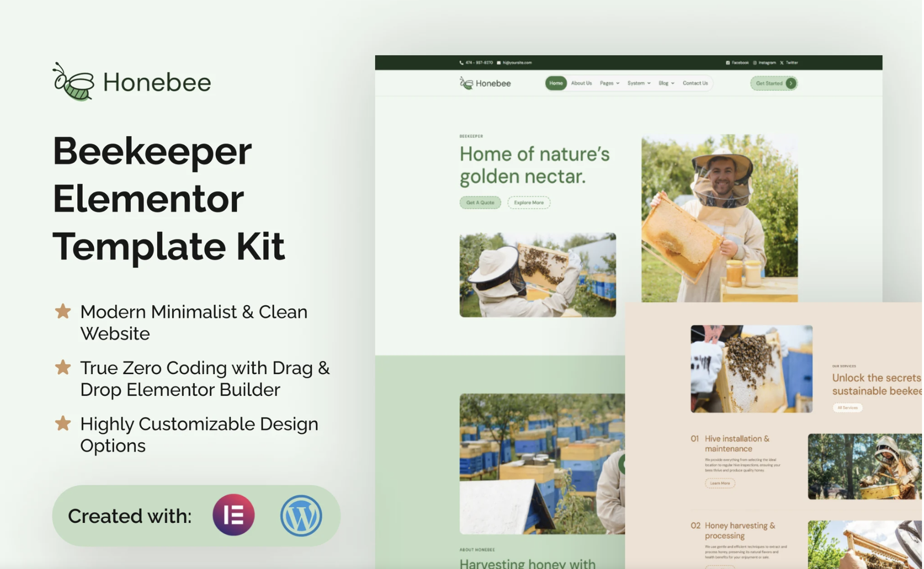Screen dimensions: 924x569
Task: Click the star beside Modern Minimalist & Clean Website
Action: (63, 312)
